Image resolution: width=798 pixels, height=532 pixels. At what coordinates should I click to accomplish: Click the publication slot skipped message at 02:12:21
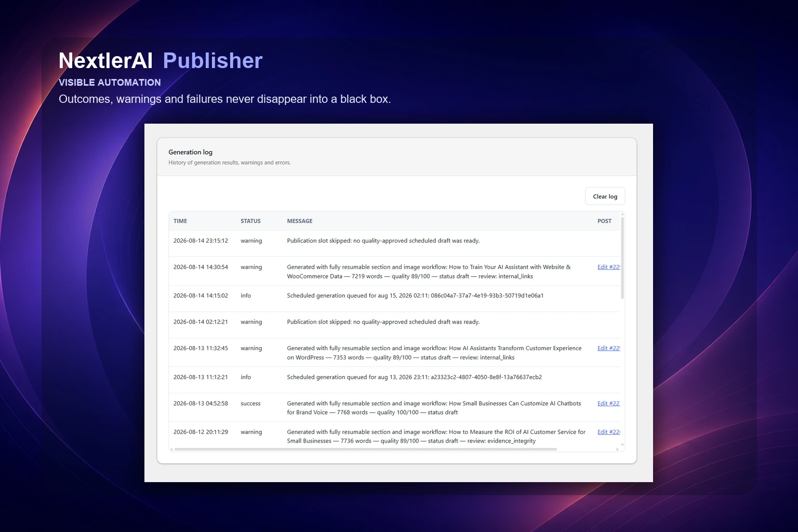383,322
